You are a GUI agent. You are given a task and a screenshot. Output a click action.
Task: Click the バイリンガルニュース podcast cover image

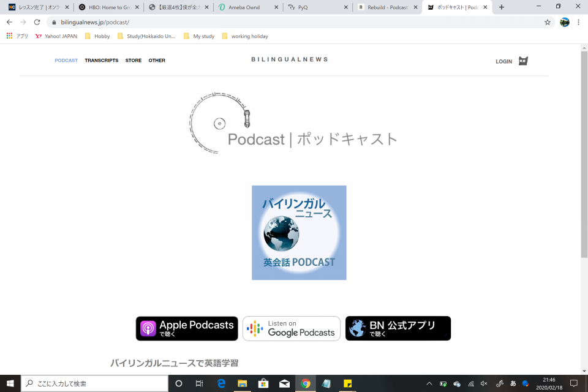coord(299,233)
